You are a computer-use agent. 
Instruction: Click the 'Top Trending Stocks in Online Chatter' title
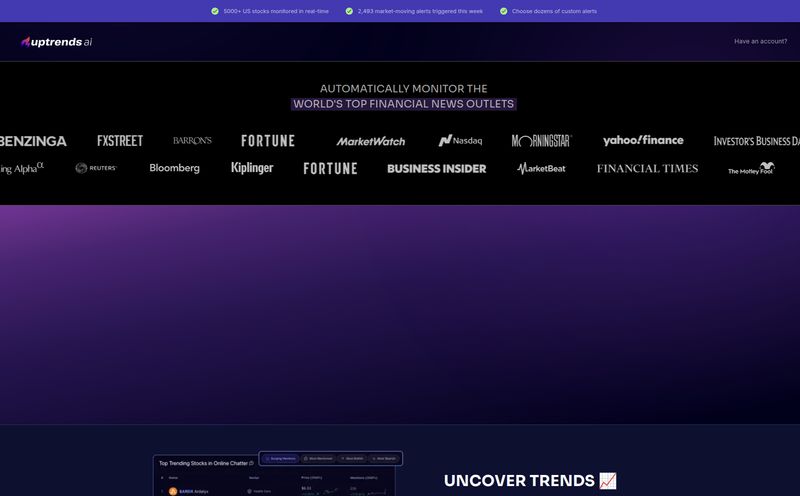pyautogui.click(x=203, y=463)
